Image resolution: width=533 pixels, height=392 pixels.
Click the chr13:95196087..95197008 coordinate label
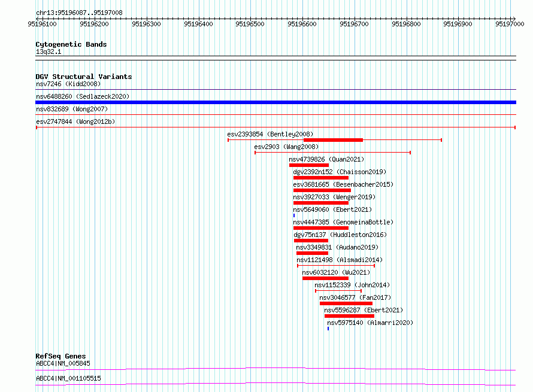point(79,13)
